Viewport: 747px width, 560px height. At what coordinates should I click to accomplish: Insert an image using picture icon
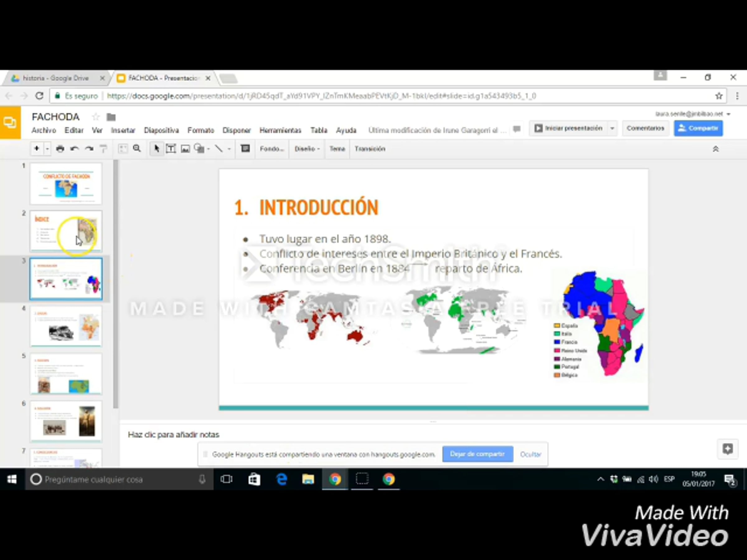click(x=185, y=149)
